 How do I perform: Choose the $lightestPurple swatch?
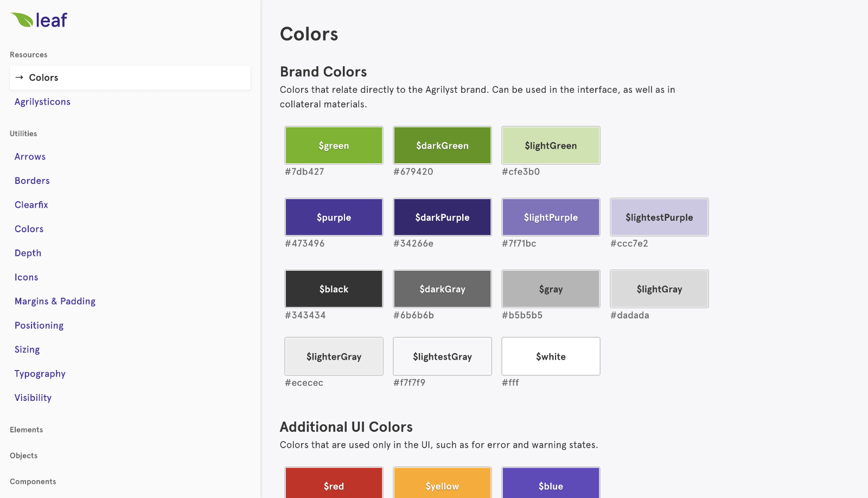point(659,217)
